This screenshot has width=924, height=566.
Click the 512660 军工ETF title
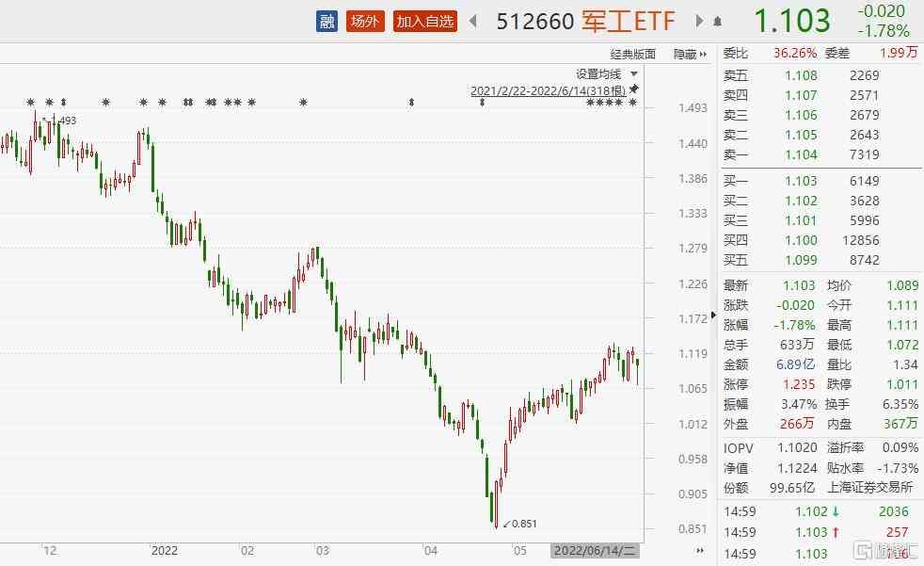pyautogui.click(x=585, y=21)
